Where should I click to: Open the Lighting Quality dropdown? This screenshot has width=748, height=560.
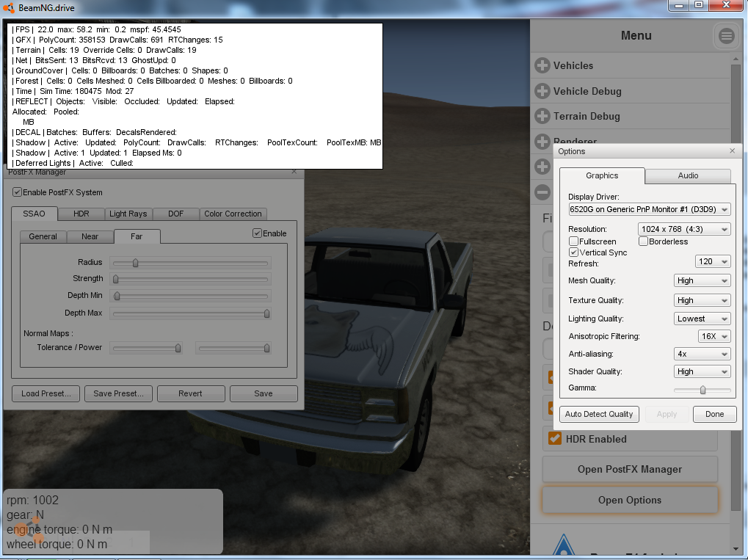point(702,319)
